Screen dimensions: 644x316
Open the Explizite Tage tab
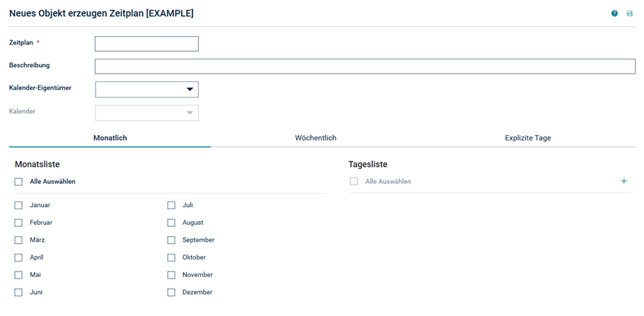click(x=528, y=138)
